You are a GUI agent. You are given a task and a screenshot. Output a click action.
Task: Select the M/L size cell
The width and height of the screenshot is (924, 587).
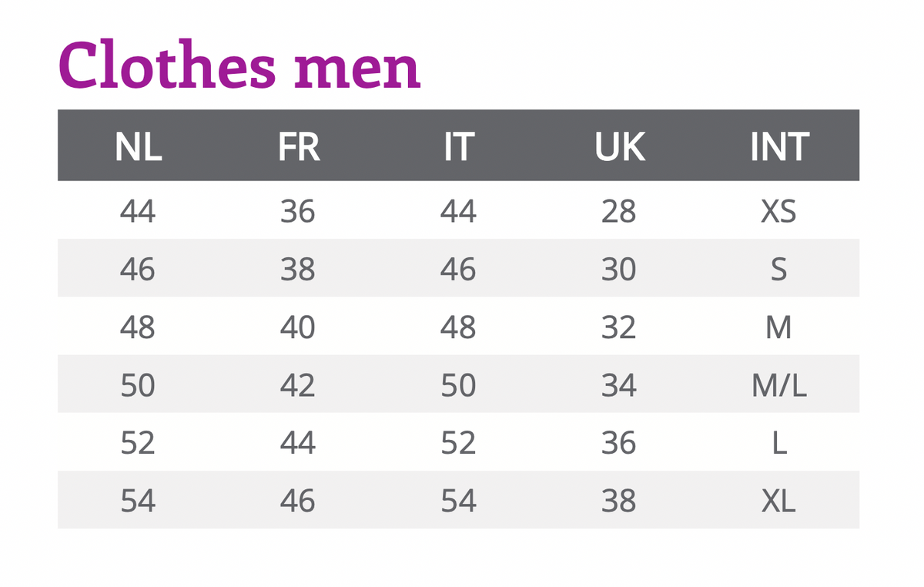coord(778,385)
